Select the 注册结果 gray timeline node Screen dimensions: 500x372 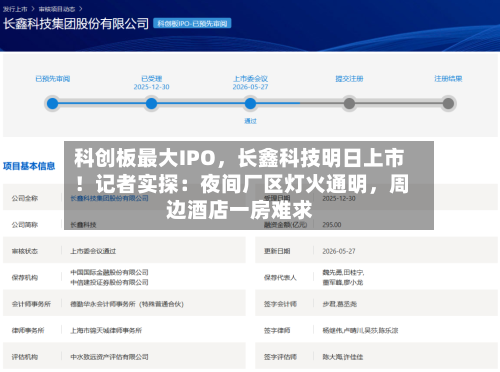(x=448, y=104)
